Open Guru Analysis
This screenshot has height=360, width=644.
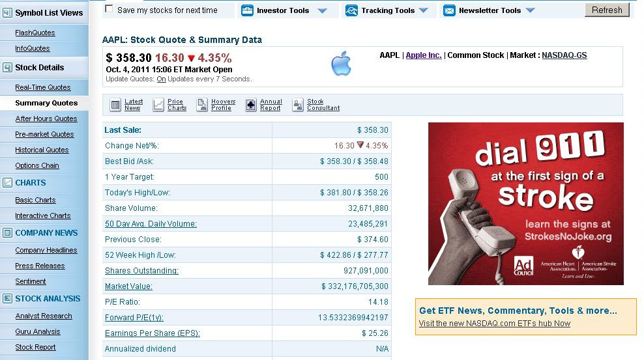38,331
